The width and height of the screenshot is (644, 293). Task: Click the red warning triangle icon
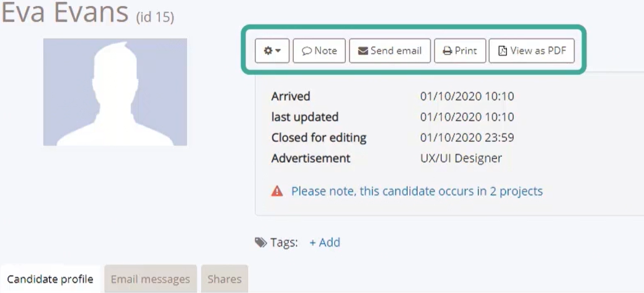click(x=277, y=191)
